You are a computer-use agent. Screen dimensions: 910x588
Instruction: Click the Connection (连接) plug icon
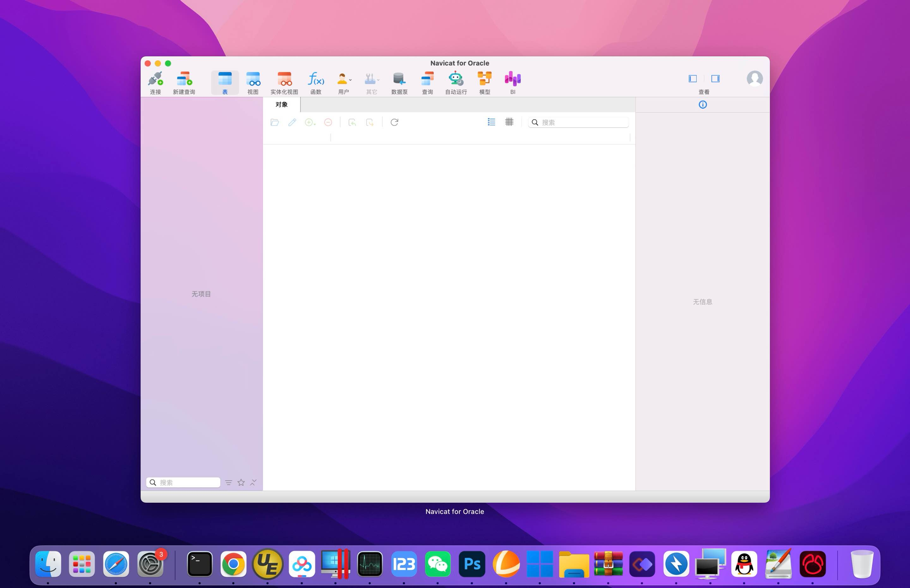point(155,79)
